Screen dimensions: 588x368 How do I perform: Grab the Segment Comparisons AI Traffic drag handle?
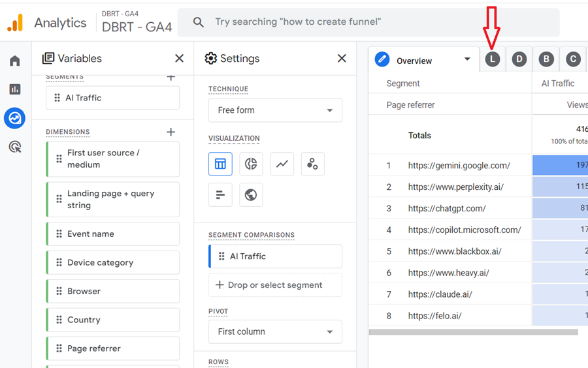click(x=221, y=256)
